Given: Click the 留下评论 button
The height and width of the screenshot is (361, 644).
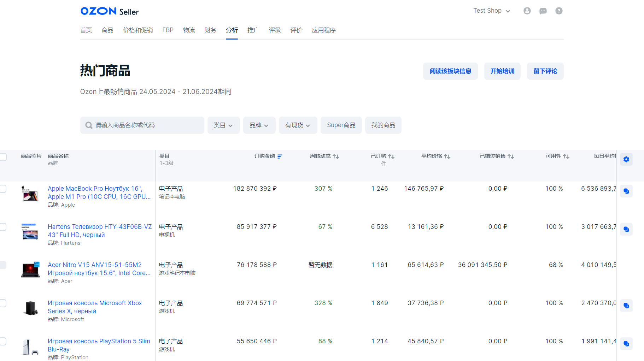Looking at the screenshot, I should pos(545,71).
